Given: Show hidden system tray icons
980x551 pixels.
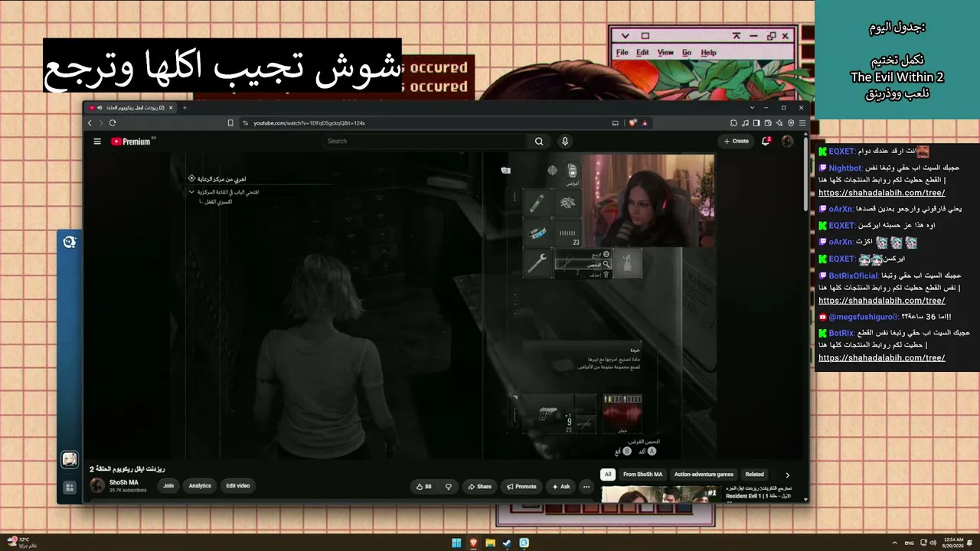Looking at the screenshot, I should [895, 543].
